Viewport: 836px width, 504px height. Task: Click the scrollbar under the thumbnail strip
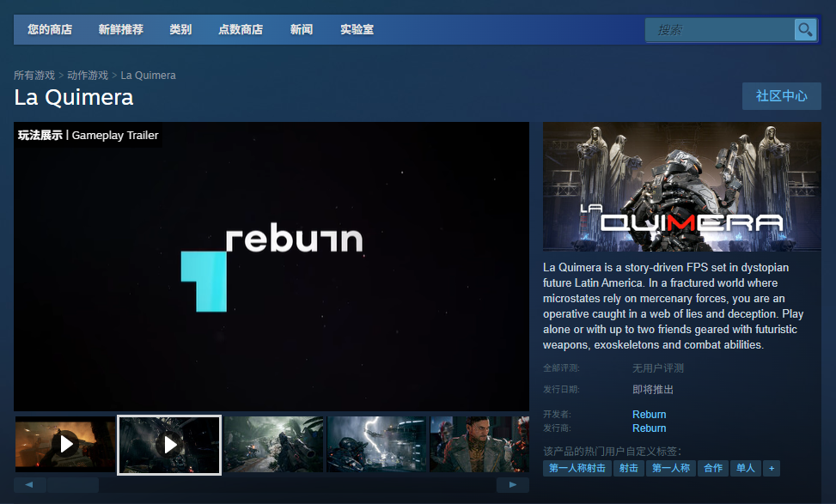[73, 484]
